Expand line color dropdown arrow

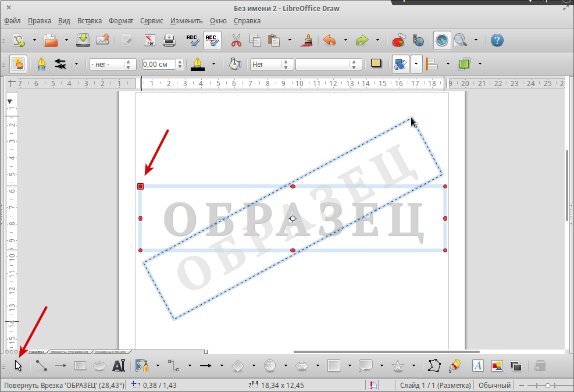click(x=214, y=64)
